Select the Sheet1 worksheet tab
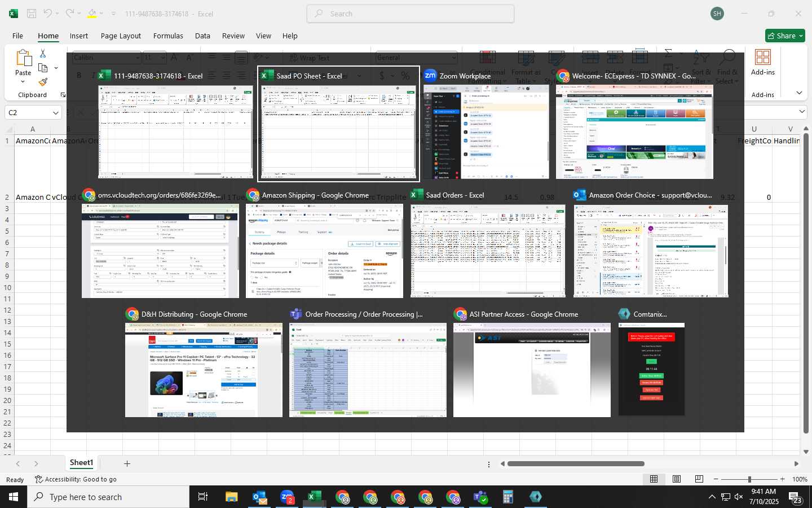 click(81, 463)
